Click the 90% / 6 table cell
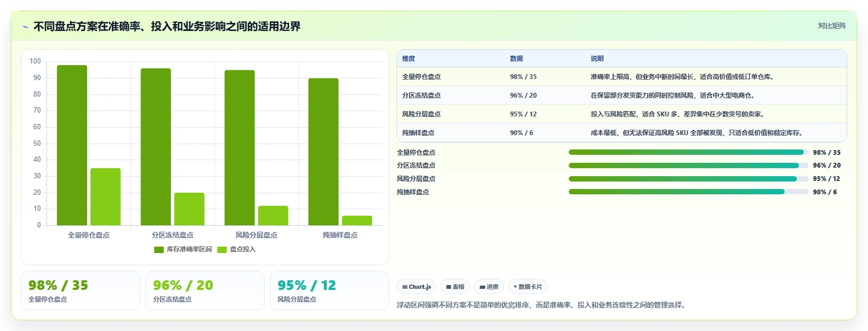 [x=521, y=133]
